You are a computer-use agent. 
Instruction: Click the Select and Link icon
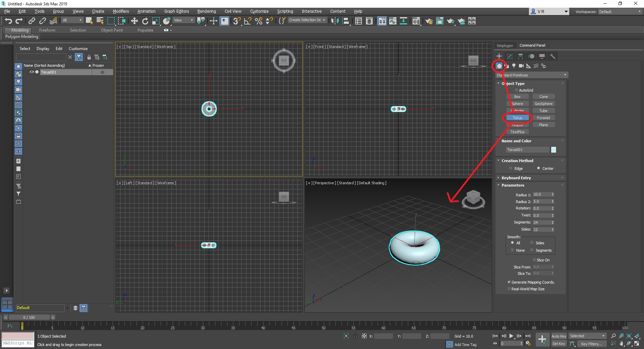[x=32, y=21]
